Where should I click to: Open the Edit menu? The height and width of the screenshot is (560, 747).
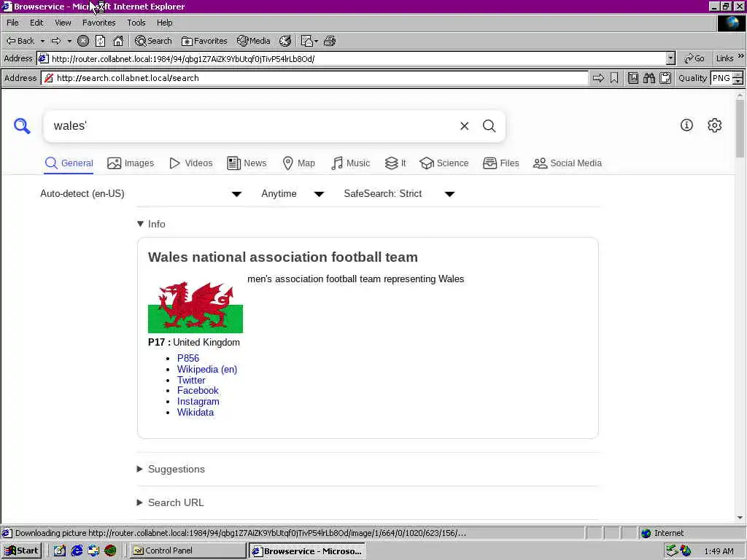pos(36,23)
